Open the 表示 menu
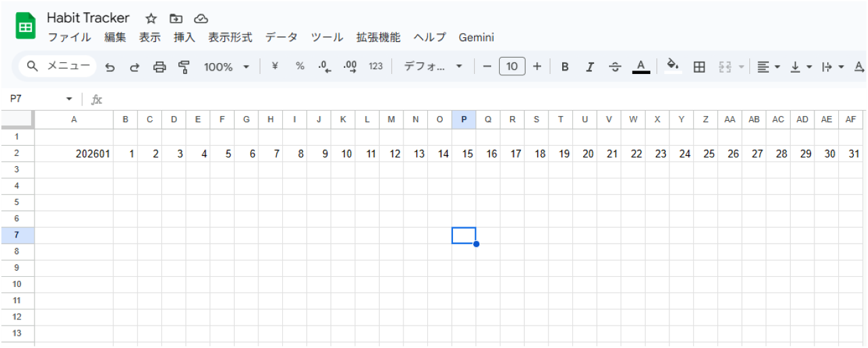This screenshot has height=348, width=868. click(x=150, y=38)
